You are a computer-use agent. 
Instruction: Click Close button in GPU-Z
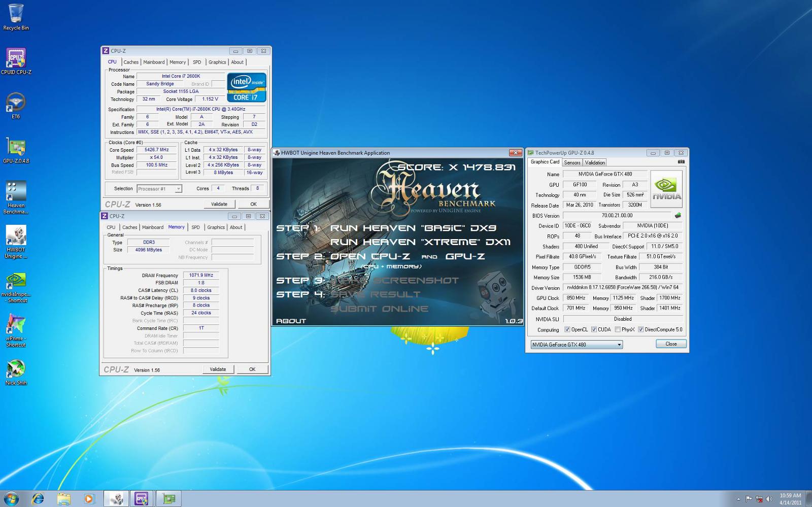pyautogui.click(x=671, y=344)
